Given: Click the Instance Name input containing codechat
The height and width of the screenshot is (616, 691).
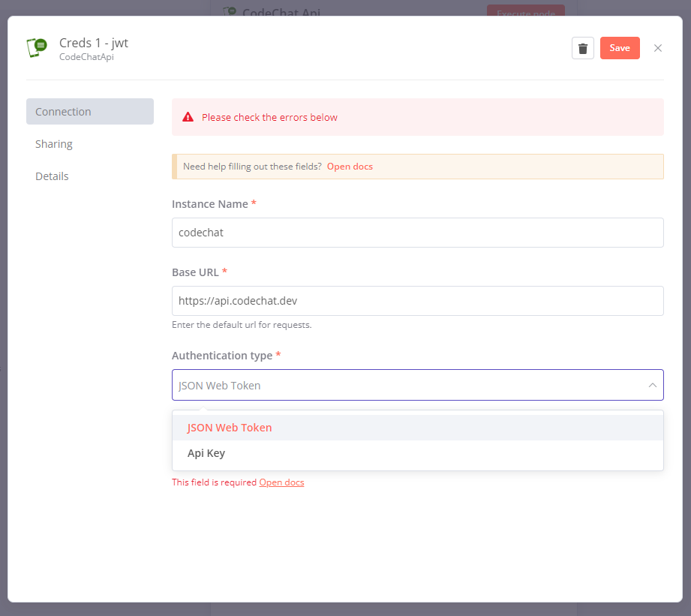Looking at the screenshot, I should [x=417, y=233].
